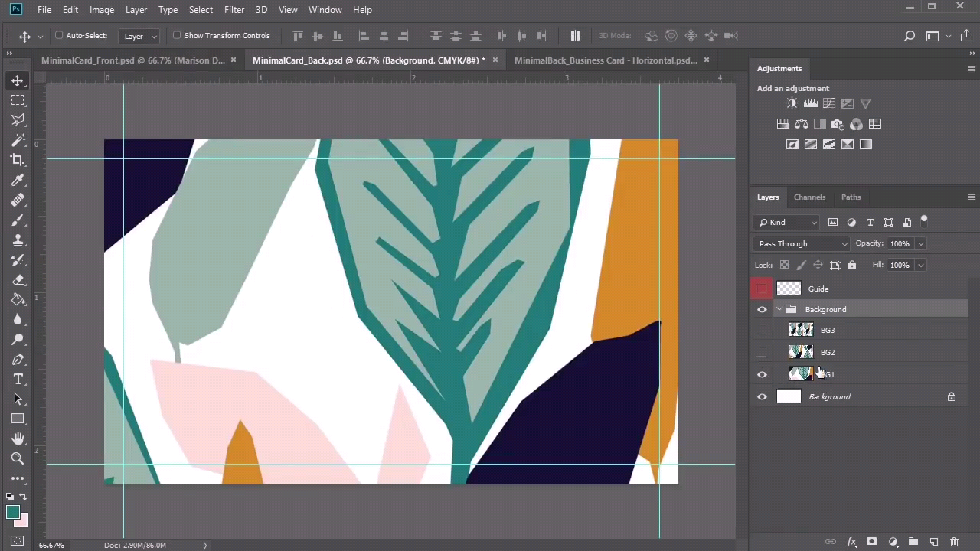Hide the BG1 layer visibility

(x=762, y=374)
